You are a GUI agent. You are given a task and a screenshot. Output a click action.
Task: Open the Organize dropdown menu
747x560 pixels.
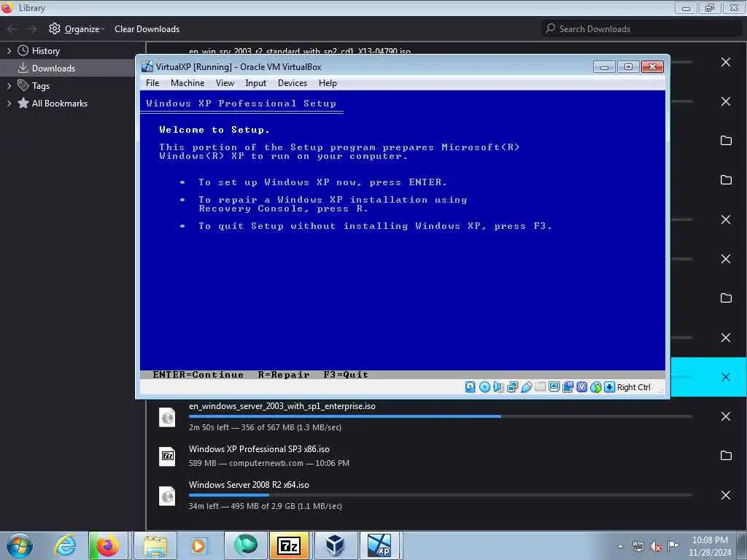pyautogui.click(x=76, y=29)
